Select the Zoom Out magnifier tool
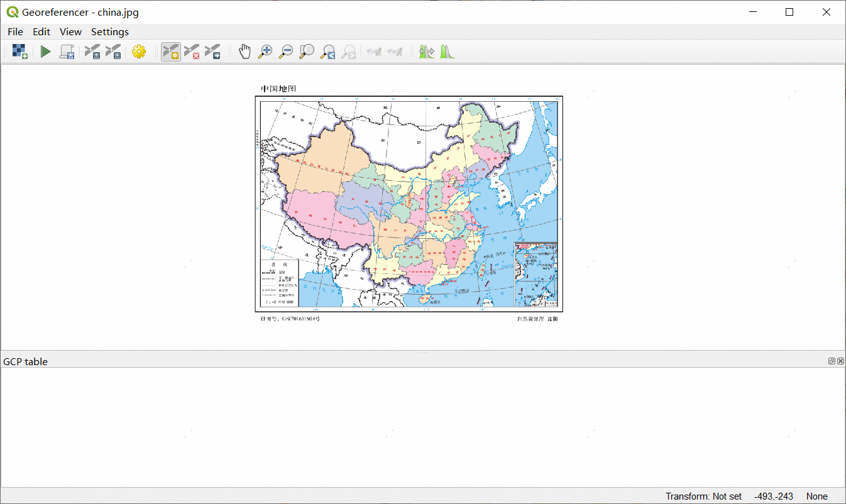846x504 pixels. coord(286,52)
